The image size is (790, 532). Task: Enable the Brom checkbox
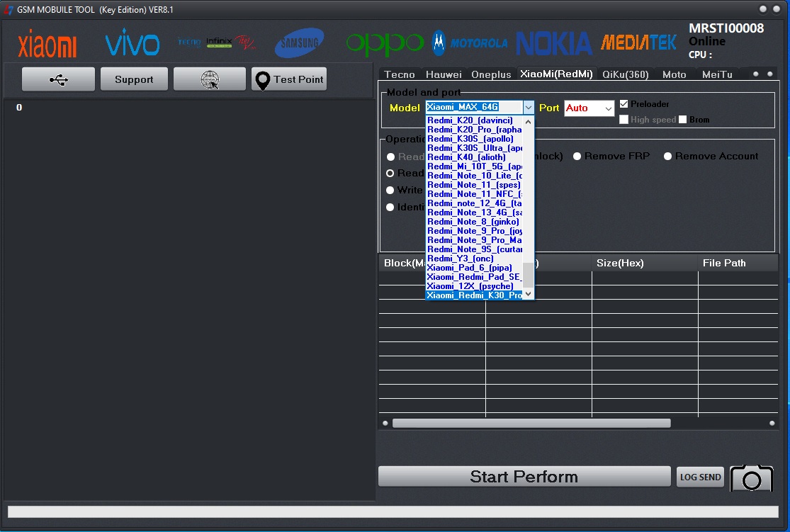pos(683,120)
